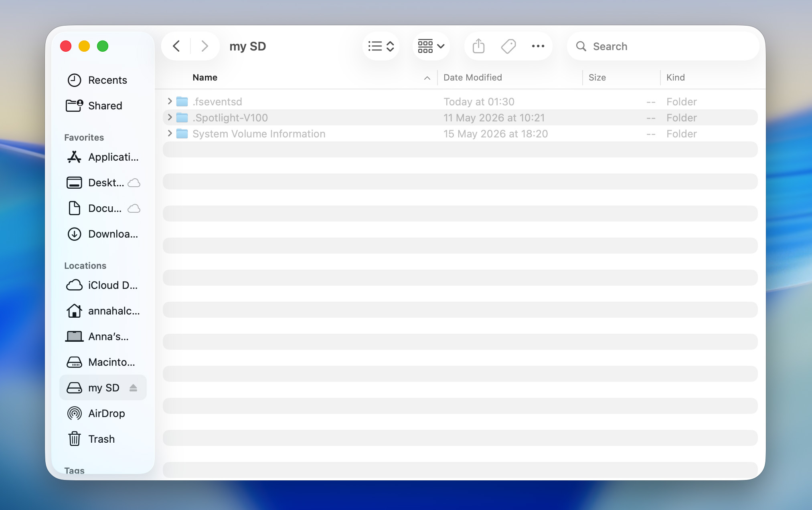
Task: Select System Volume Information folder icon
Action: tap(182, 133)
